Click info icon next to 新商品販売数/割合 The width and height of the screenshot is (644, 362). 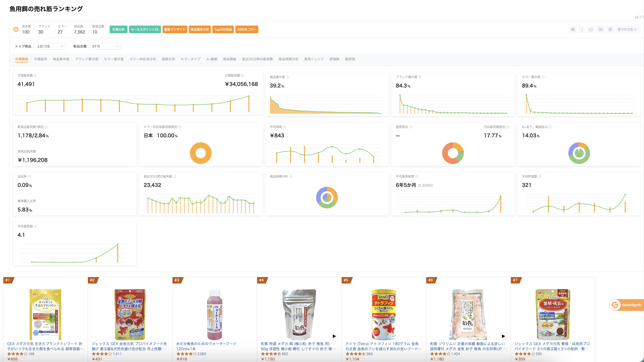point(46,127)
